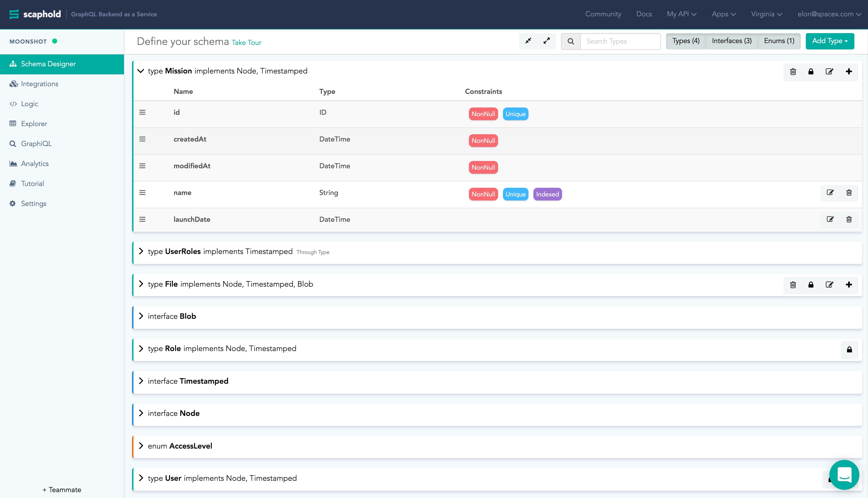Image resolution: width=868 pixels, height=498 pixels.
Task: Click the lock icon on Mission type
Action: [x=811, y=71]
